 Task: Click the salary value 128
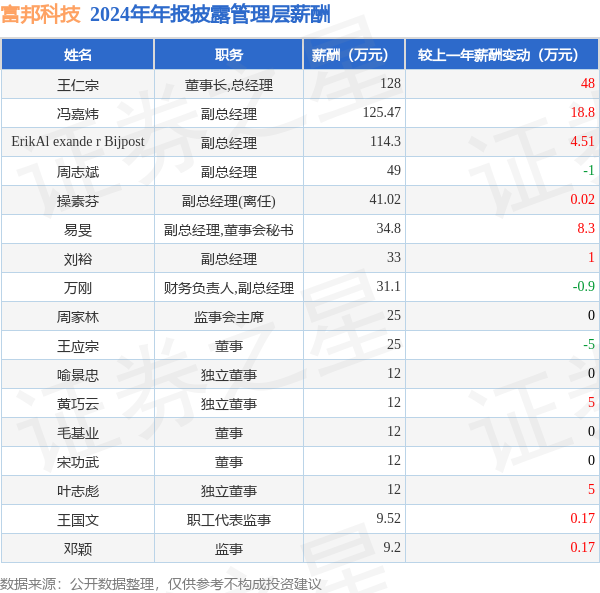[390, 83]
